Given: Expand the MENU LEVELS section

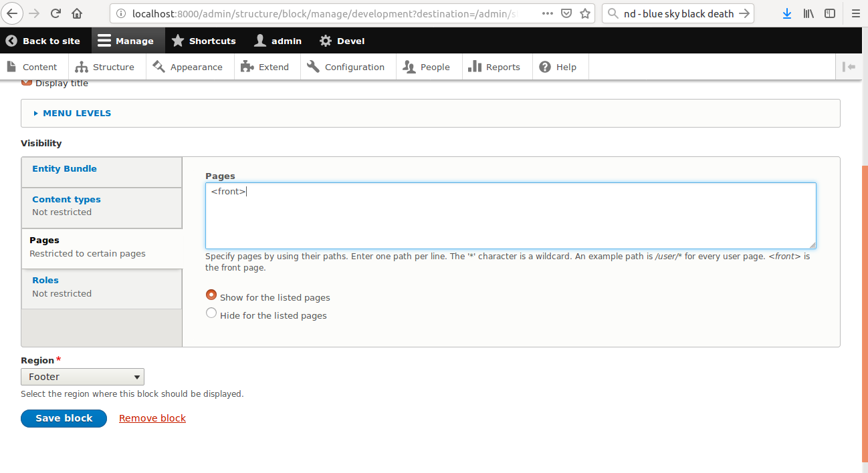Looking at the screenshot, I should 75,113.
